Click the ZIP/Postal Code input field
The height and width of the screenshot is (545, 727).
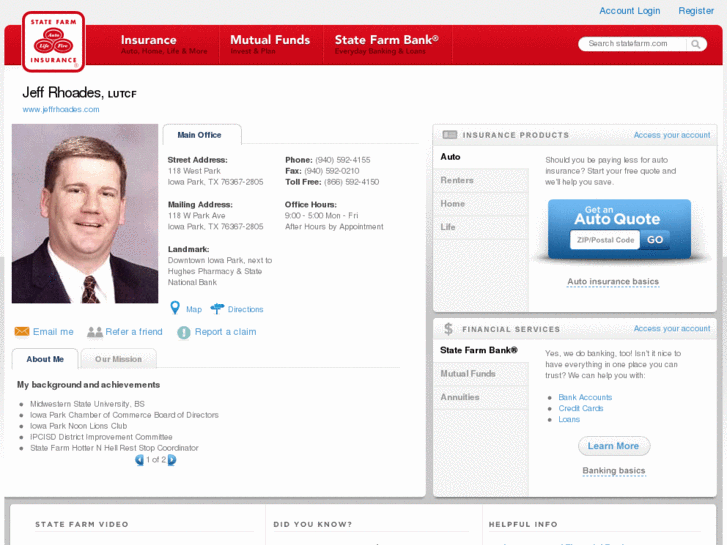click(605, 240)
